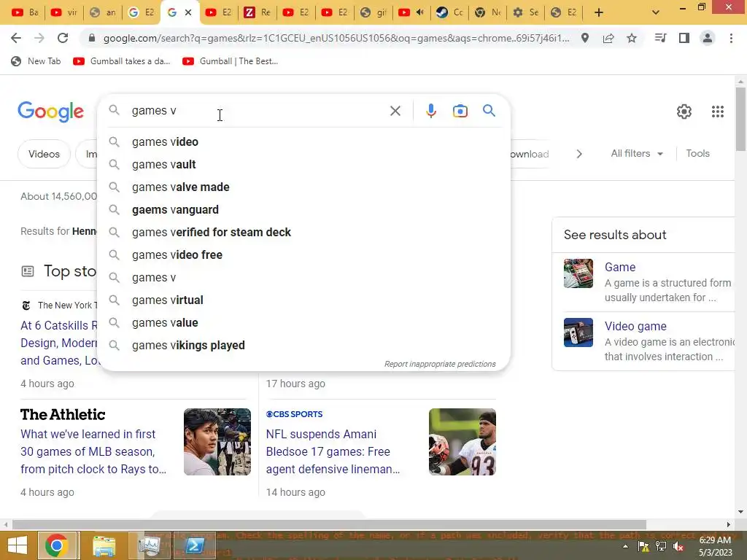This screenshot has height=560, width=747.
Task: Open Chrome three-dot menu
Action: (x=731, y=38)
